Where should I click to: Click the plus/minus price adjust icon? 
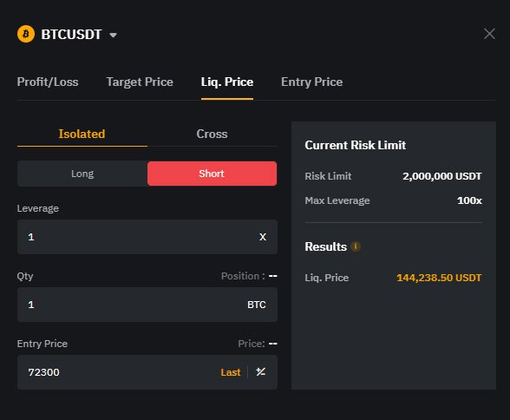pyautogui.click(x=260, y=371)
